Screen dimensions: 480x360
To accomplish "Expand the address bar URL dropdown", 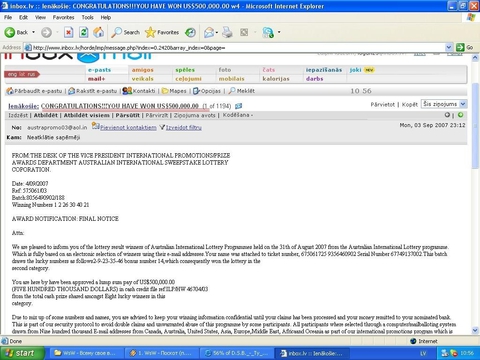I will [x=449, y=47].
